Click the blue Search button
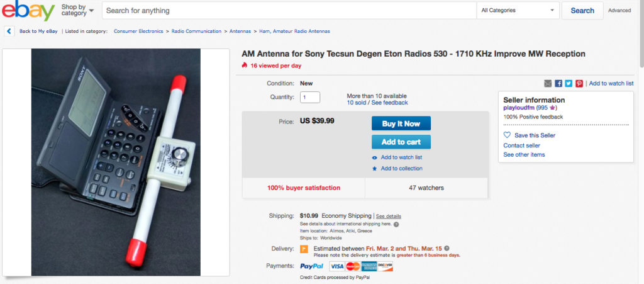This screenshot has width=644, height=284. coord(582,11)
